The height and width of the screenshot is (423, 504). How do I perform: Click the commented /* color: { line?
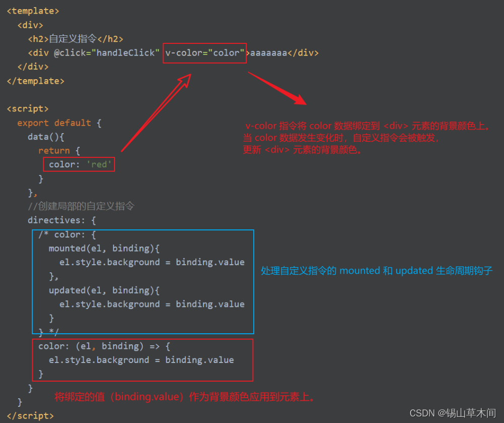pos(67,234)
